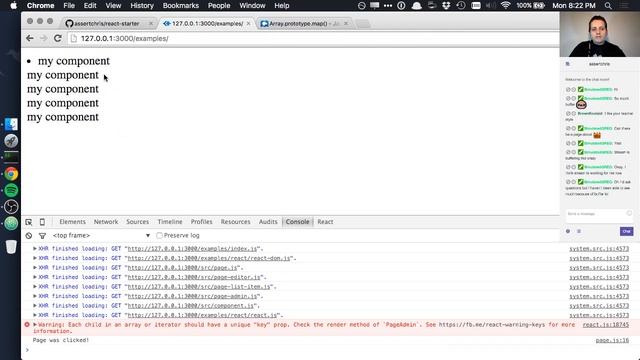Switch to the Resources devtools tab
The height and width of the screenshot is (360, 640).
pyautogui.click(x=236, y=222)
